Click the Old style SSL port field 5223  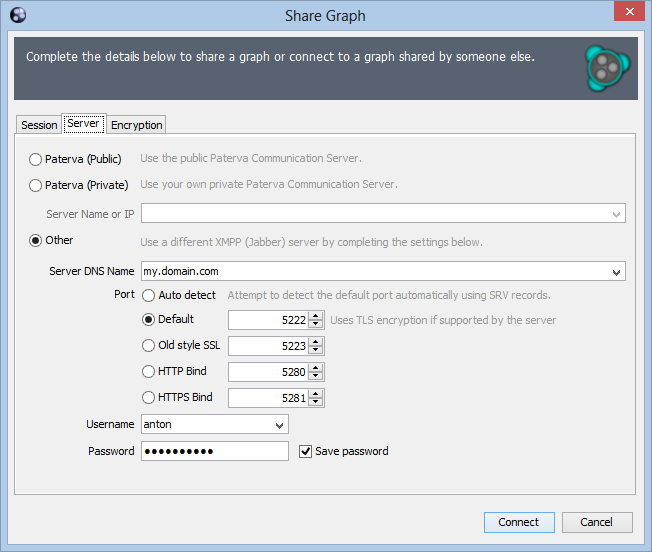click(x=268, y=346)
